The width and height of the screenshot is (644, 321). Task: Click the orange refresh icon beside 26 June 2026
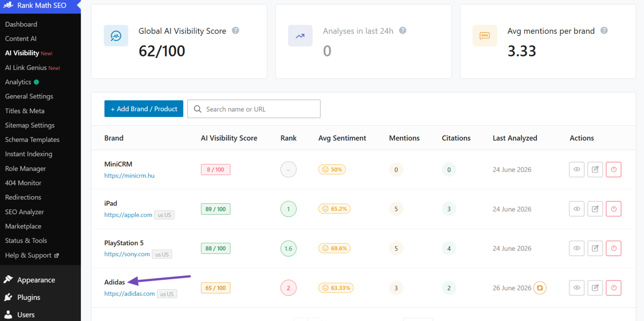[x=540, y=288]
